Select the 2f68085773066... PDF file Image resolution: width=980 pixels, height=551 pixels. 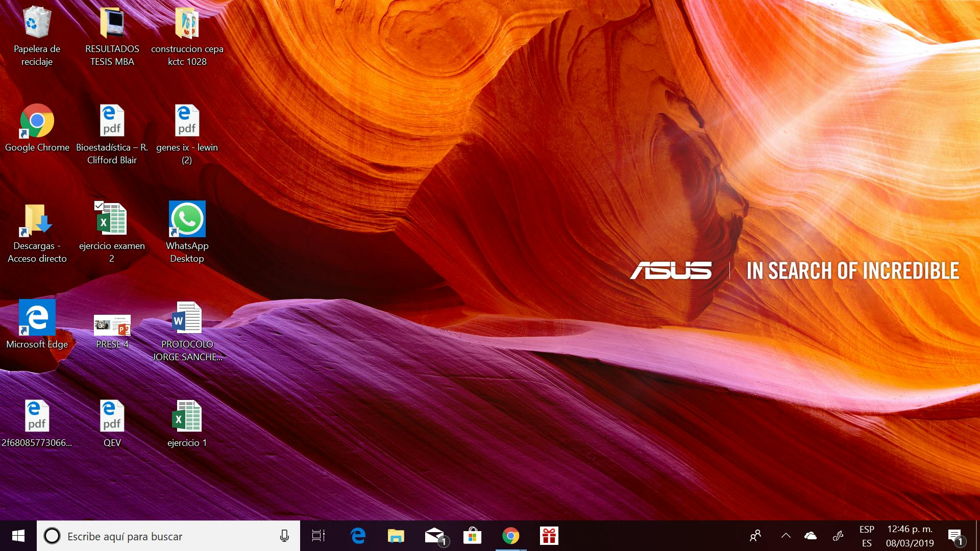[37, 423]
